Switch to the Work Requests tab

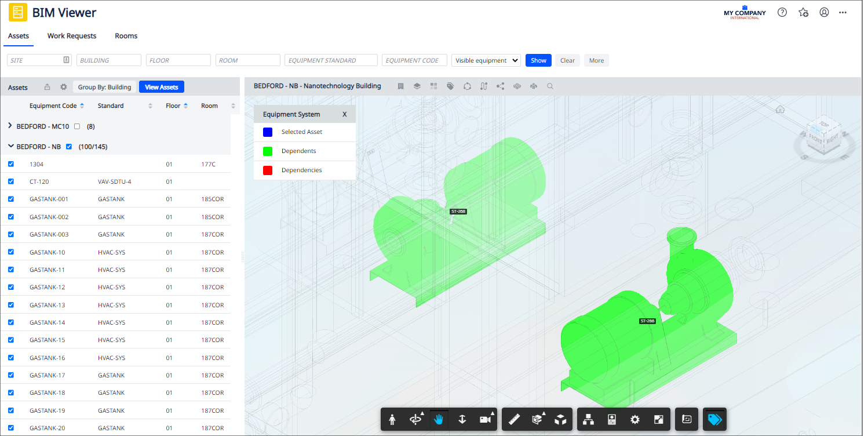point(72,36)
